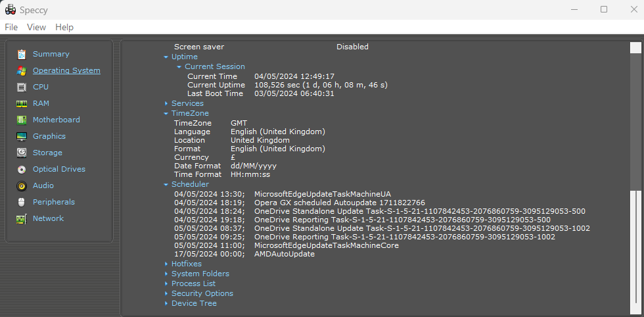Open the View menu
The image size is (644, 317).
(36, 27)
